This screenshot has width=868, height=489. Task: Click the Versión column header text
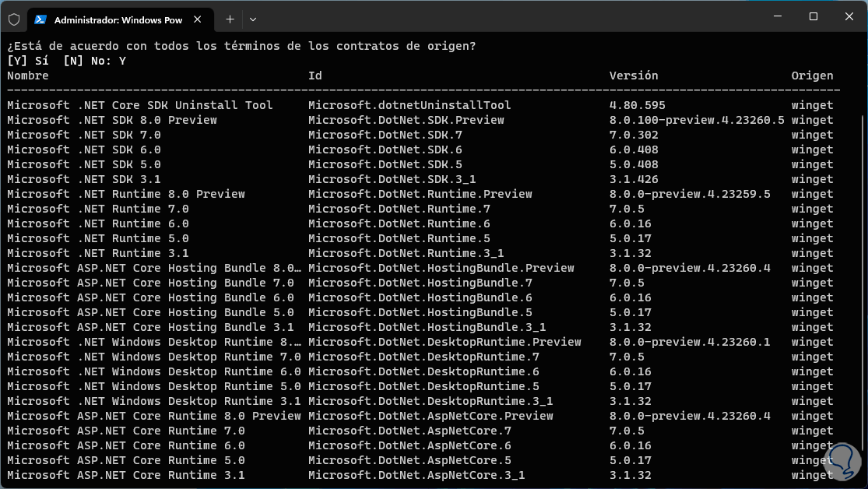tap(634, 76)
